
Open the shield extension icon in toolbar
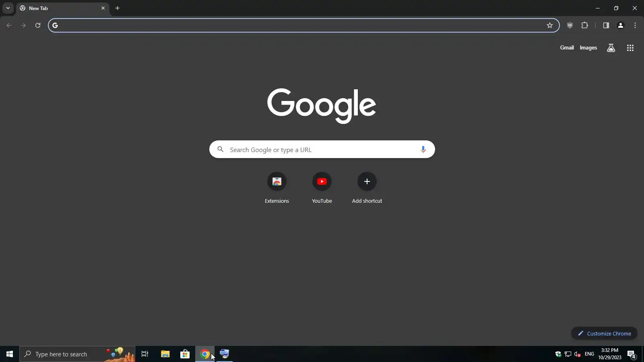click(570, 25)
